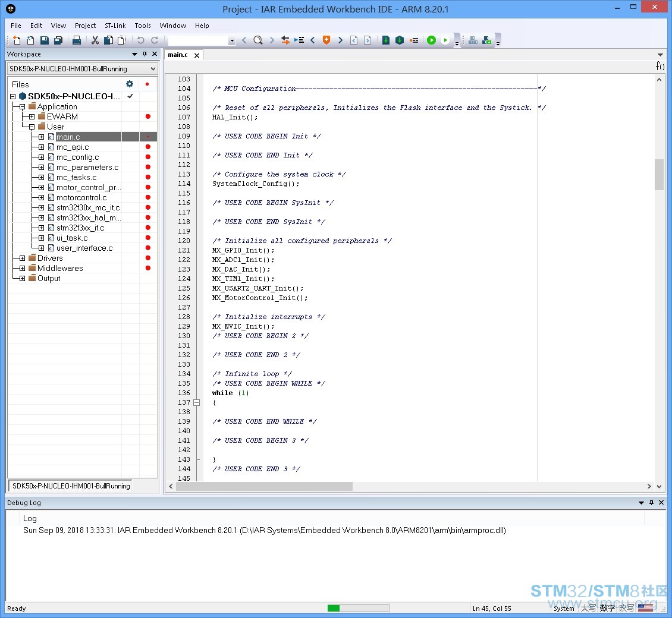Debug without downloading icon
Viewport: 672px width, 618px height.
pos(445,40)
